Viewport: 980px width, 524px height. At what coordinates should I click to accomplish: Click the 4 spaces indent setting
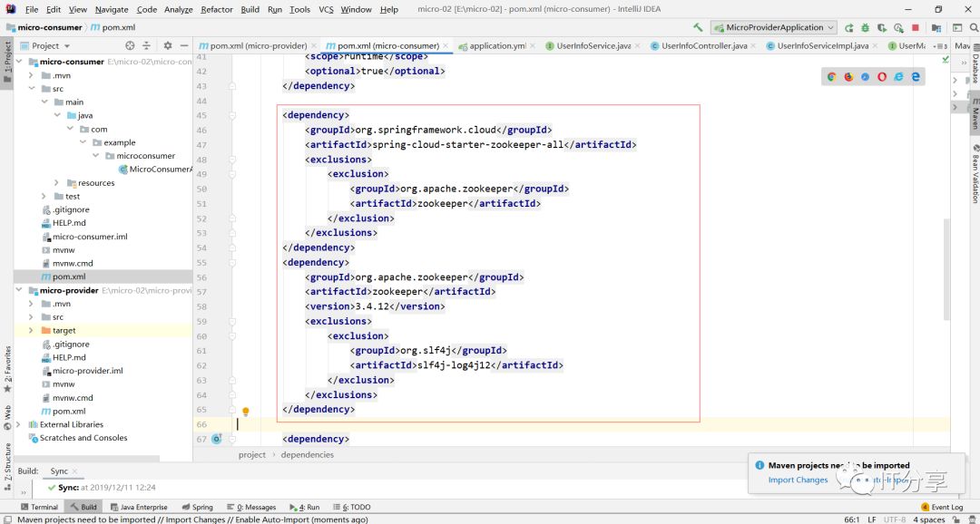point(929,519)
